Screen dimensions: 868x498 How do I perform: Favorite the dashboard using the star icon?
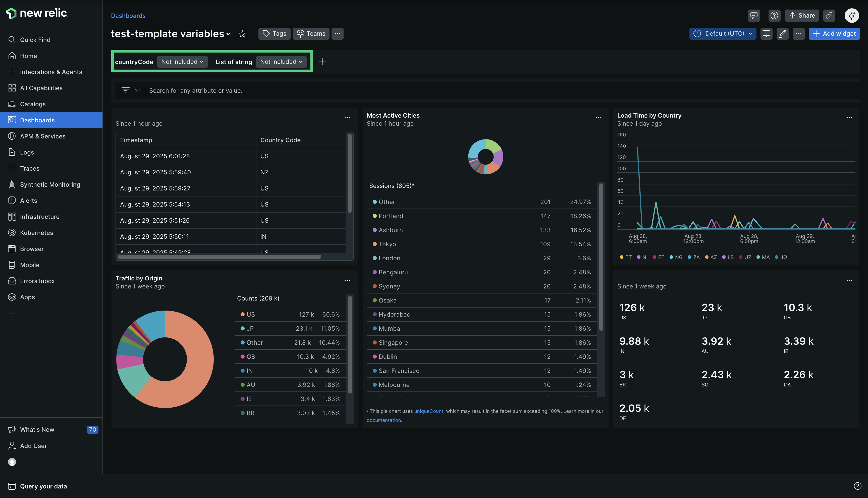point(242,34)
